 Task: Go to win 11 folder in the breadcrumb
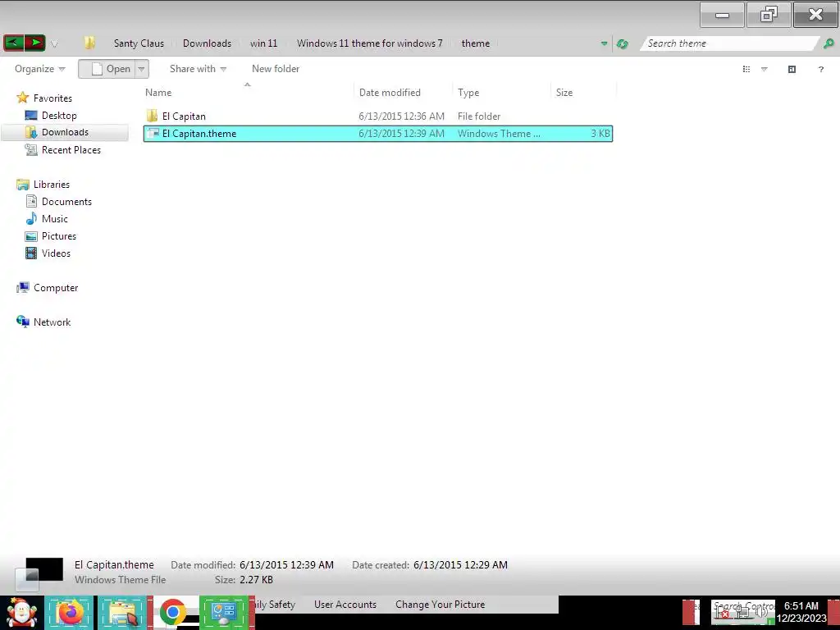(263, 43)
